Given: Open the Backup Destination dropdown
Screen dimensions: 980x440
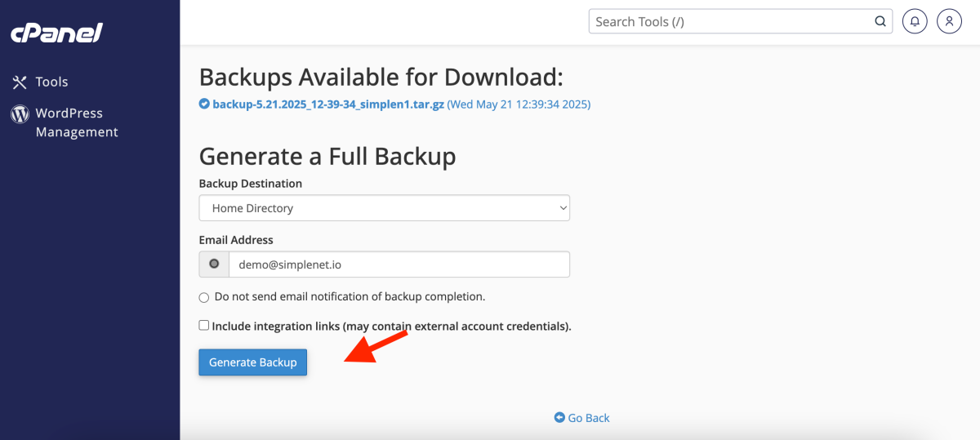Looking at the screenshot, I should (x=384, y=208).
